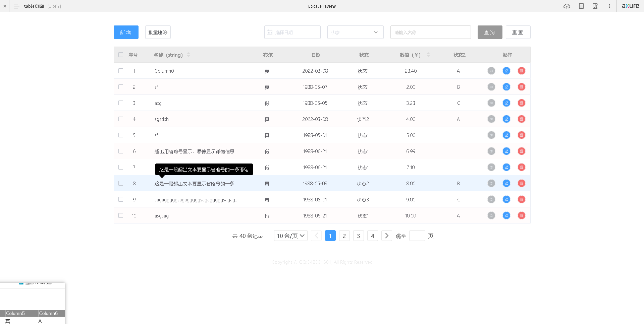Image resolution: width=644 pixels, height=324 pixels.
Task: Go to next page arrow
Action: [387, 236]
